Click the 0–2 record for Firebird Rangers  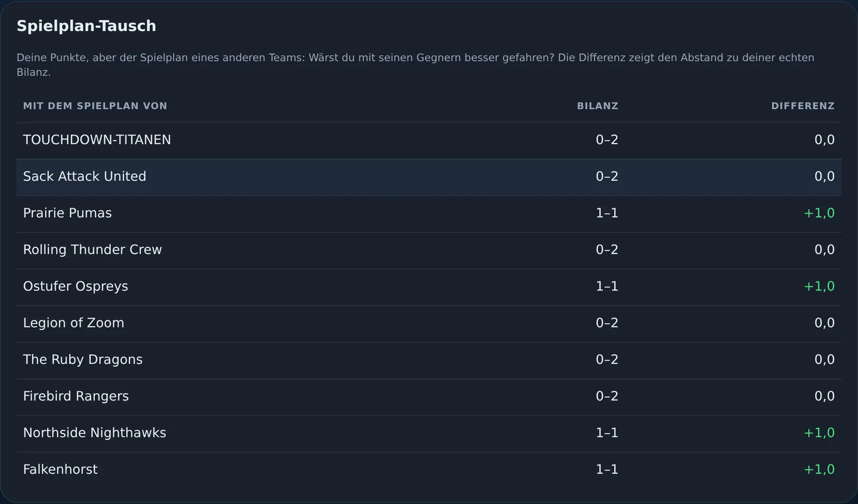tap(607, 396)
